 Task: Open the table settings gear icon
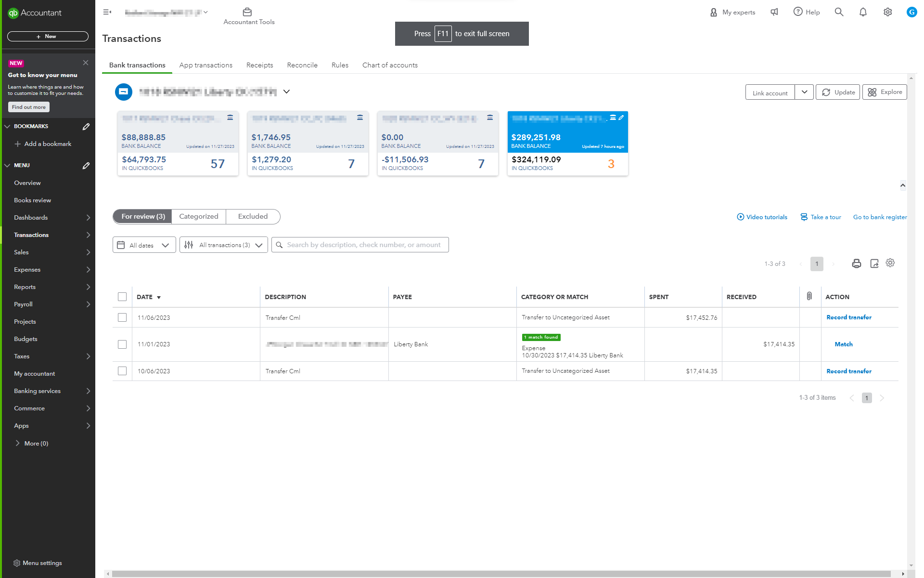click(890, 263)
